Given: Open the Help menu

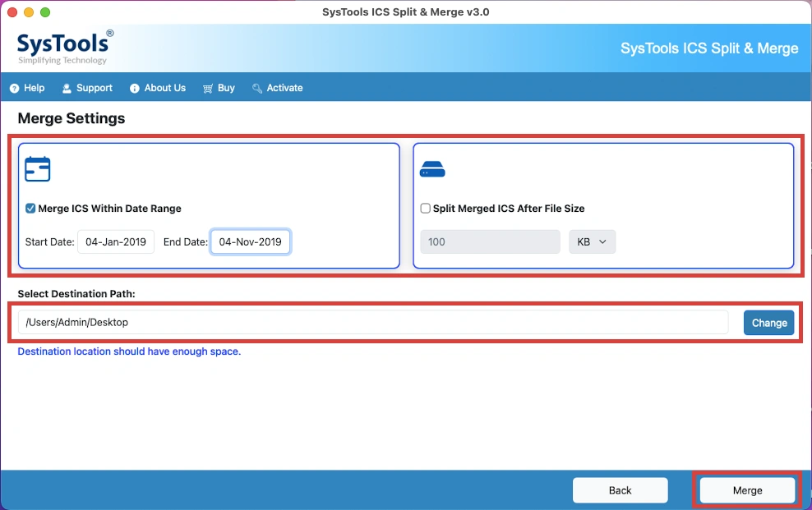Looking at the screenshot, I should (27, 89).
